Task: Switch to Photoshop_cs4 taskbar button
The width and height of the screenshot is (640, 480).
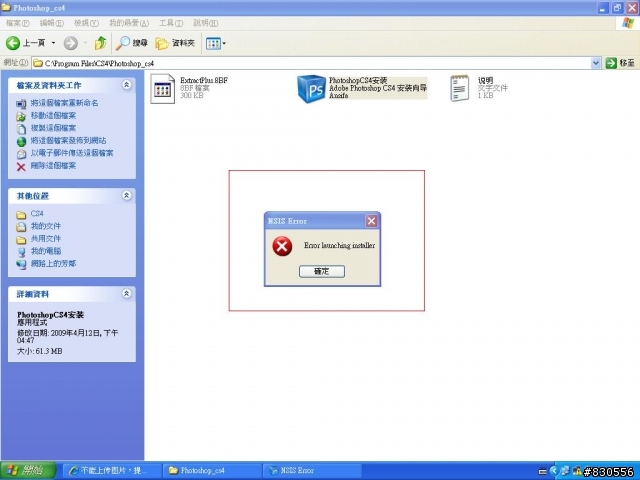Action: click(x=212, y=471)
